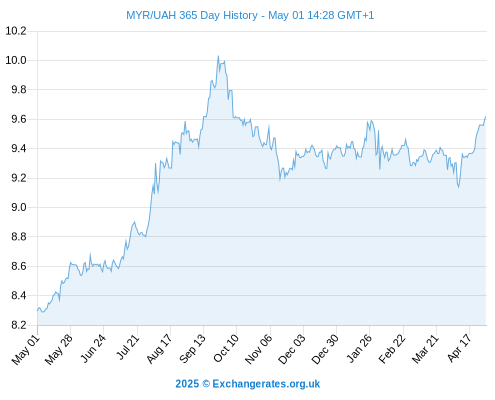Select the Apr 17 x-axis date label
The width and height of the screenshot is (495, 400).
(x=459, y=348)
